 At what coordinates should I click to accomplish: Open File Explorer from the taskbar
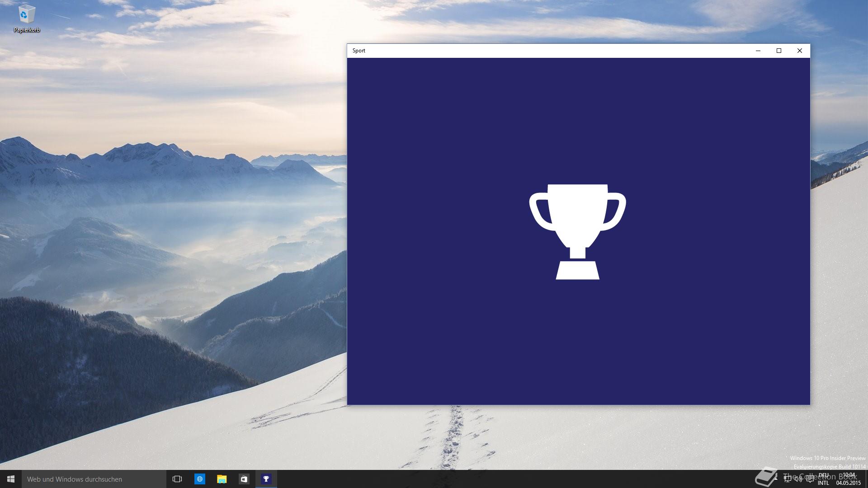pyautogui.click(x=222, y=479)
